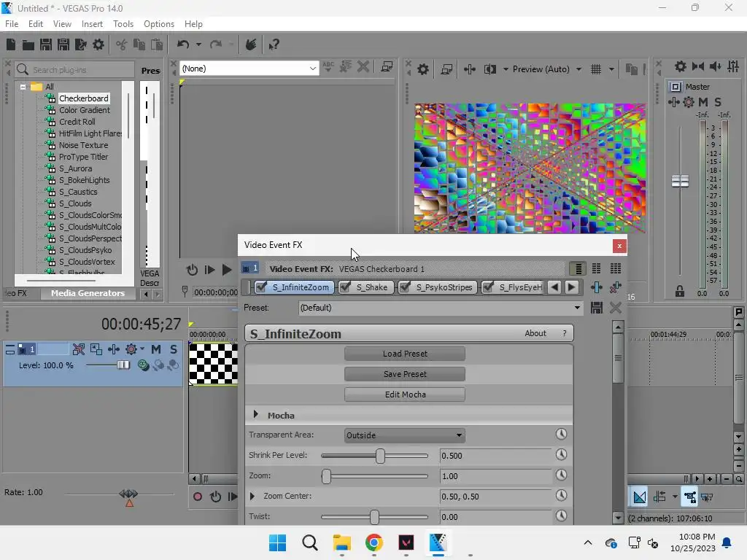Image resolution: width=747 pixels, height=560 pixels.
Task: Click the Video Output FX icon in preview
Action: click(469, 69)
